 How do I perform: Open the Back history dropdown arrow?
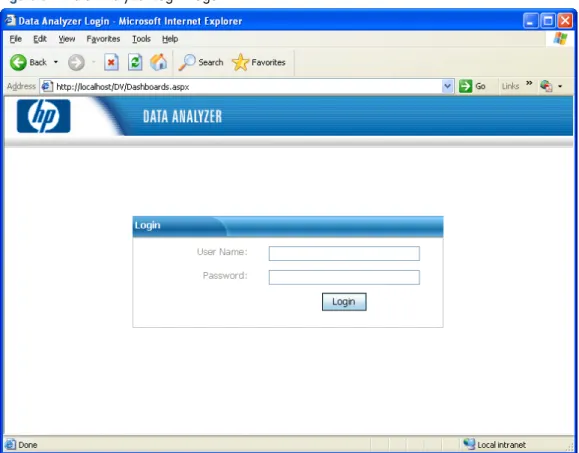(56, 62)
